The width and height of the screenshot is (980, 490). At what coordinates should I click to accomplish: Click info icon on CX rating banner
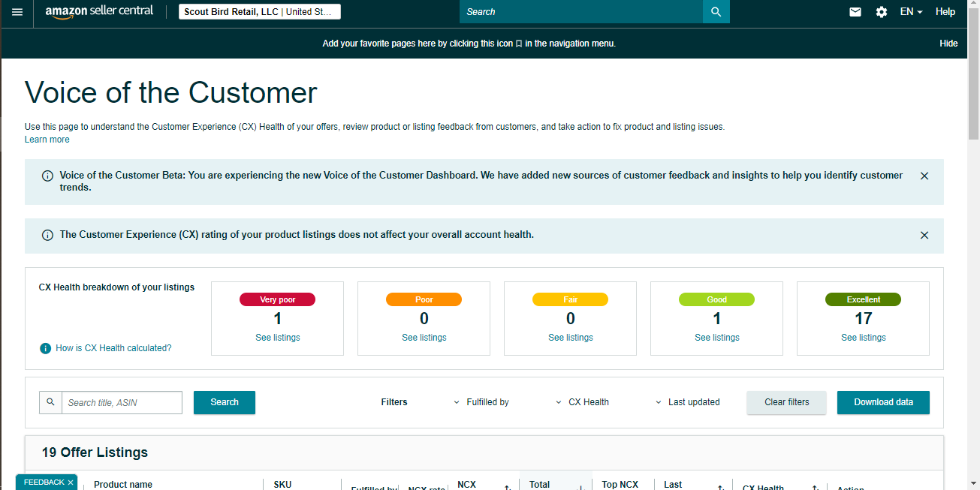tap(47, 235)
